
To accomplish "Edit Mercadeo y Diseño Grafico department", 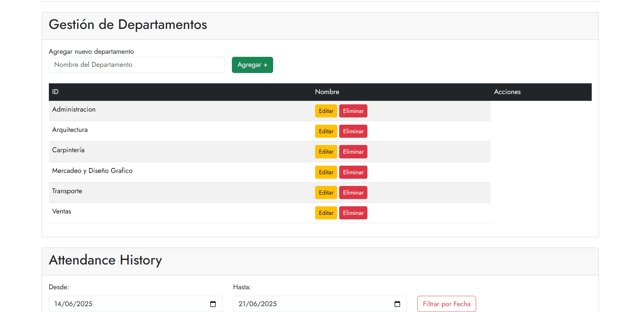I will click(x=326, y=172).
